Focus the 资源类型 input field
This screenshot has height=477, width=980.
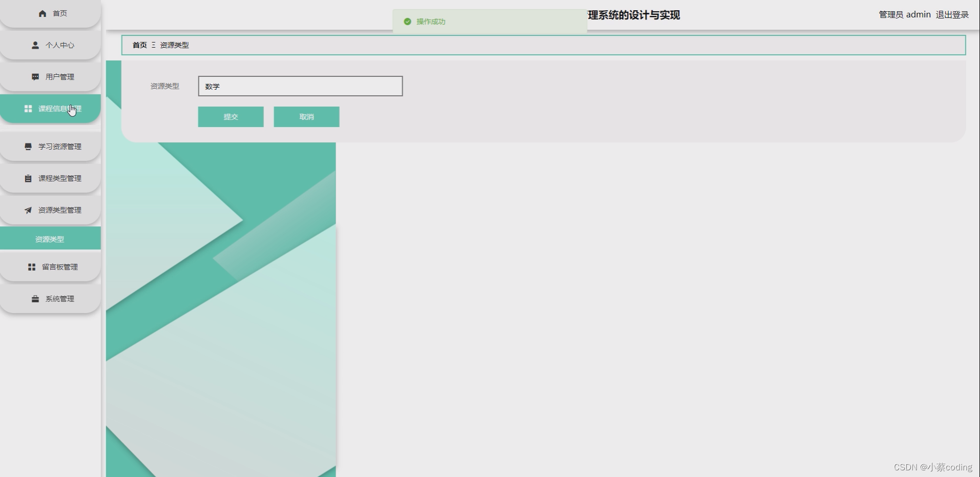[x=301, y=86]
